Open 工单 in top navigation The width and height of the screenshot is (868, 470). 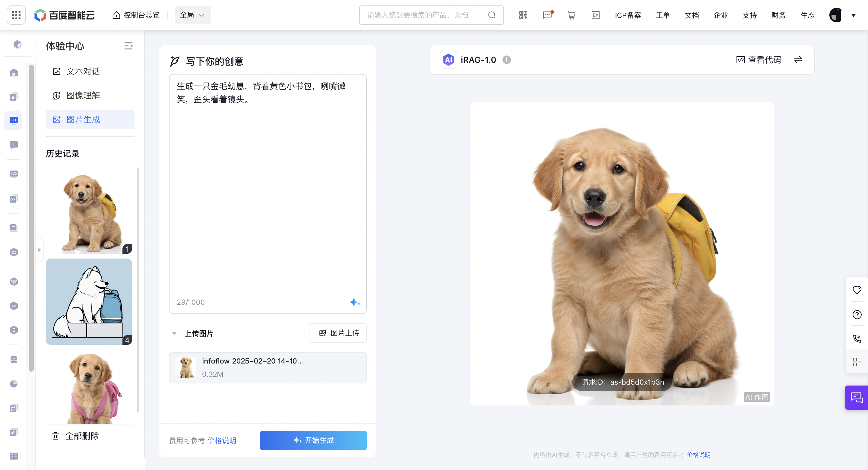(x=662, y=15)
